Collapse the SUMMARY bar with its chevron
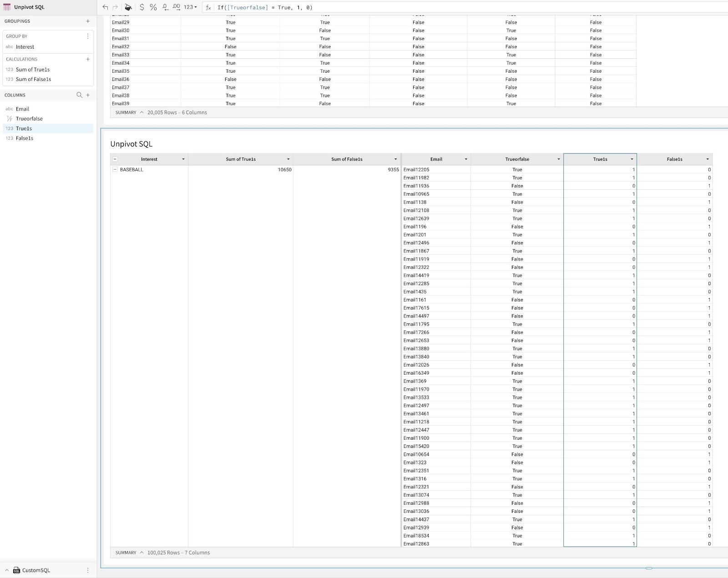 142,553
